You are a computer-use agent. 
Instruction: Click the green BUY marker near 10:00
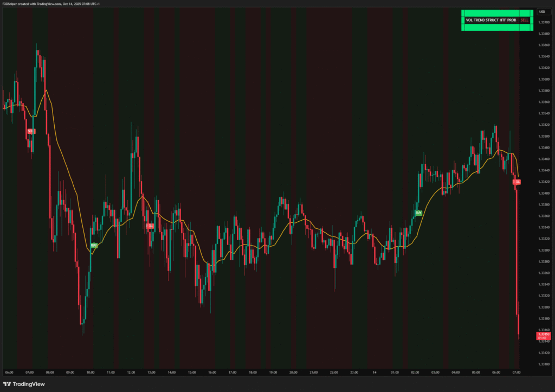tap(94, 246)
